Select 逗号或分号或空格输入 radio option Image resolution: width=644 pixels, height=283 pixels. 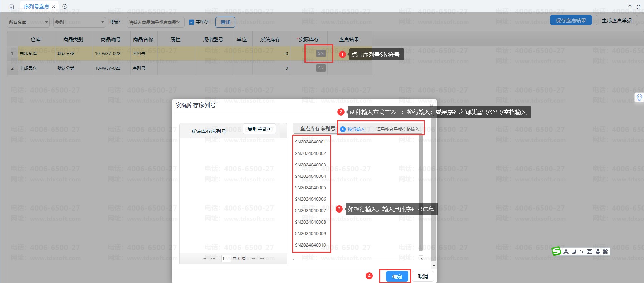[x=397, y=129]
